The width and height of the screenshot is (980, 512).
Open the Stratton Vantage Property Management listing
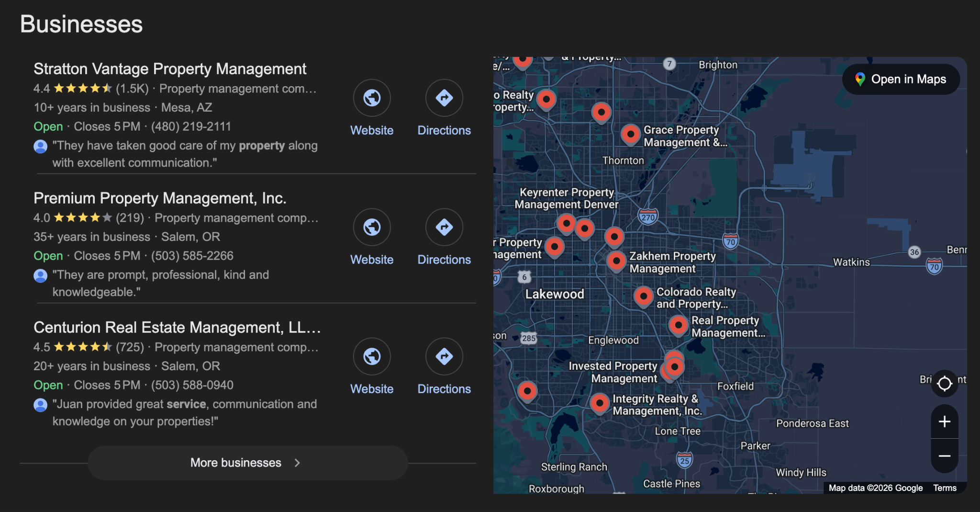point(170,69)
